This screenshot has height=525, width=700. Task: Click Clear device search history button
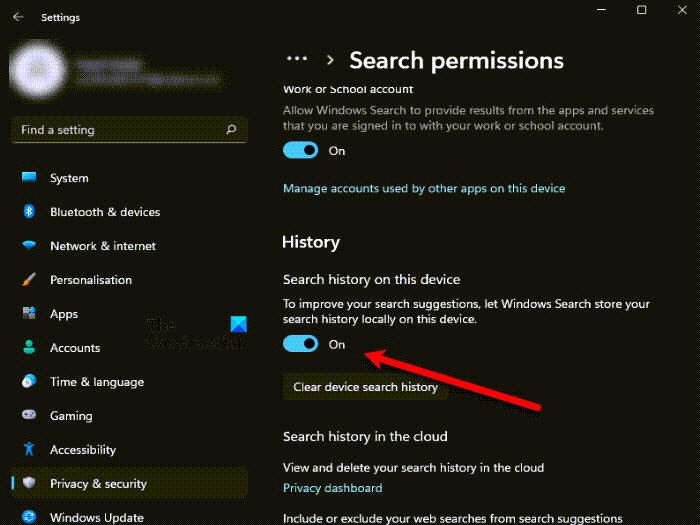[366, 387]
